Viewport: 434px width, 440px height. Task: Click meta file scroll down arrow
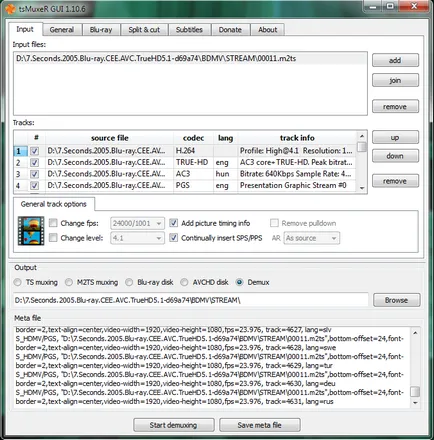tap(415, 403)
